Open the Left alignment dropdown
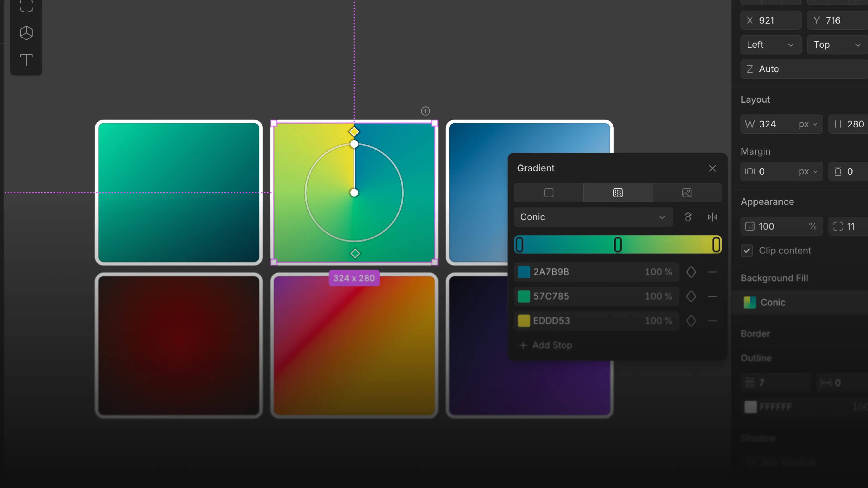Screen dimensions: 868x488 [x=771, y=45]
